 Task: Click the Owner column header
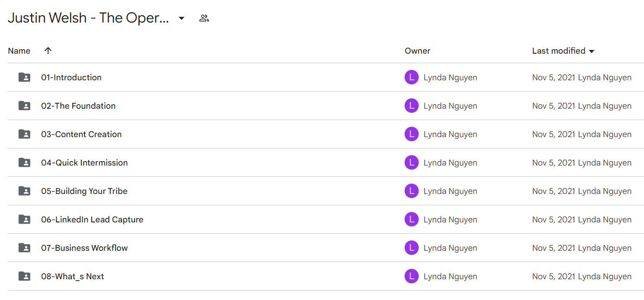pyautogui.click(x=417, y=51)
